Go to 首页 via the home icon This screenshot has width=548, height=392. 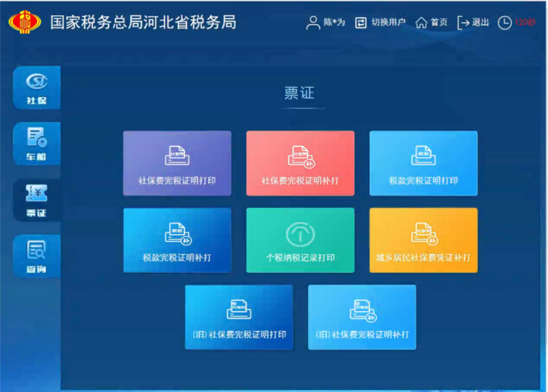coord(422,22)
